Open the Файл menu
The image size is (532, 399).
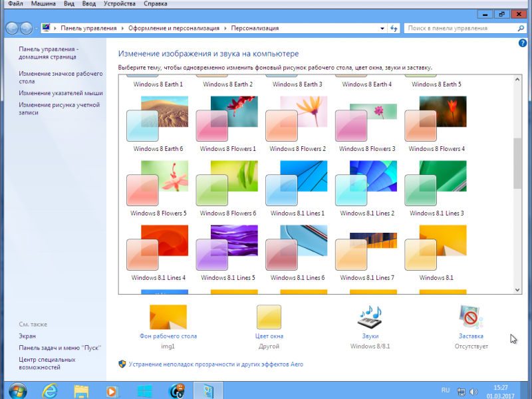[x=15, y=4]
